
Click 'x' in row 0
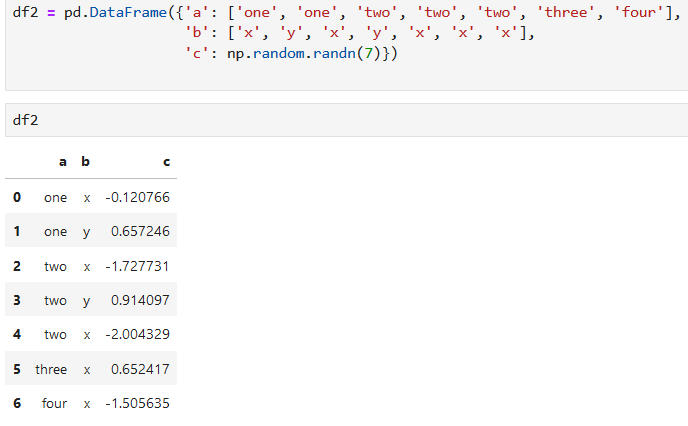pyautogui.click(x=87, y=198)
